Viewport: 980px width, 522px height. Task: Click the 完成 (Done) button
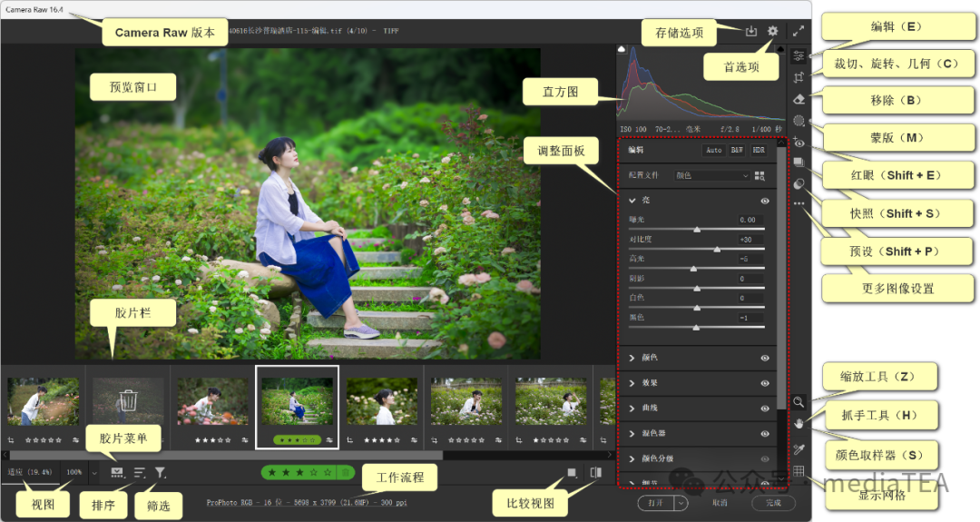774,503
